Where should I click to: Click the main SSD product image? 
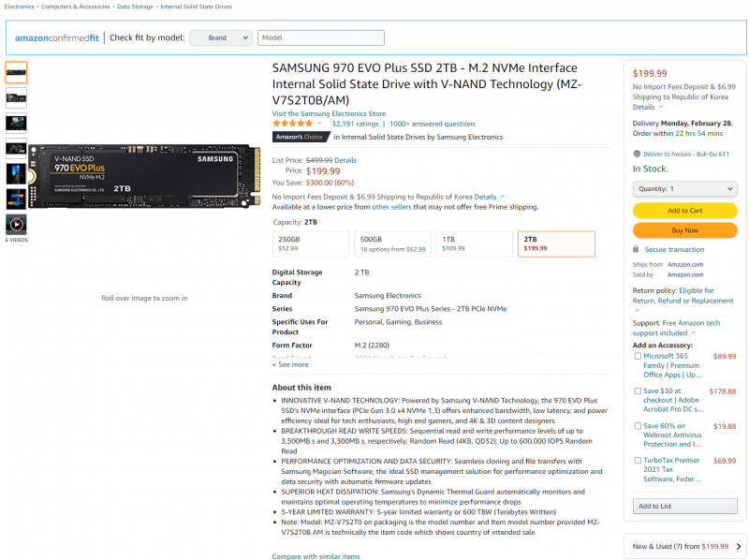click(x=144, y=176)
